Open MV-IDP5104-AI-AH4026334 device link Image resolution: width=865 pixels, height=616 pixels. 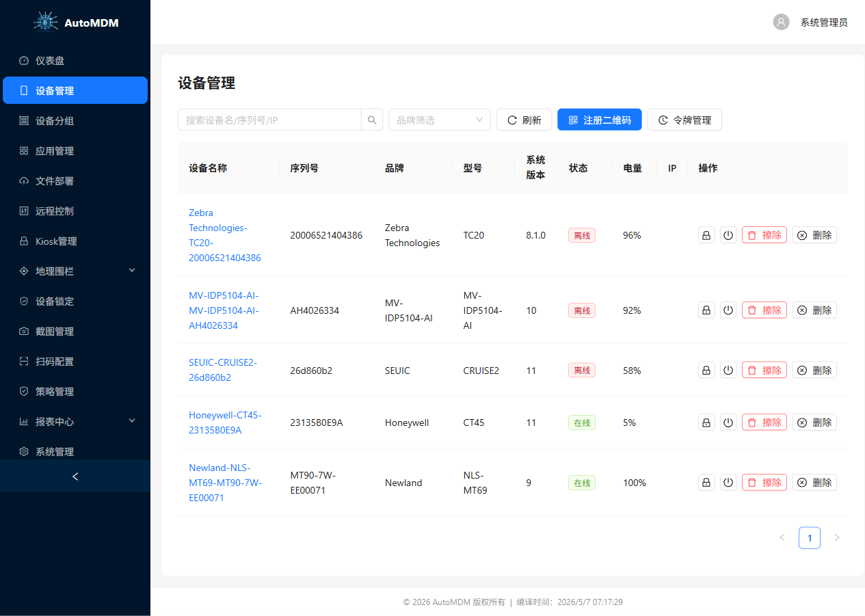point(224,310)
